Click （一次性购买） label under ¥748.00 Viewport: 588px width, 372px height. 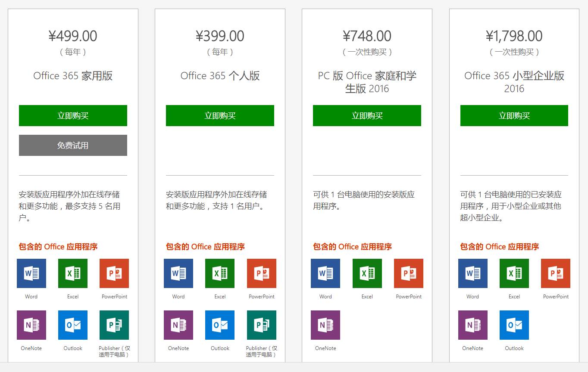tap(367, 52)
